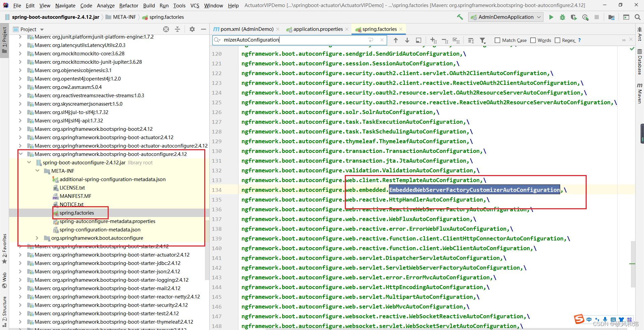Switch to the application.properties tab
Screen dimensions: 644x330
(318, 29)
